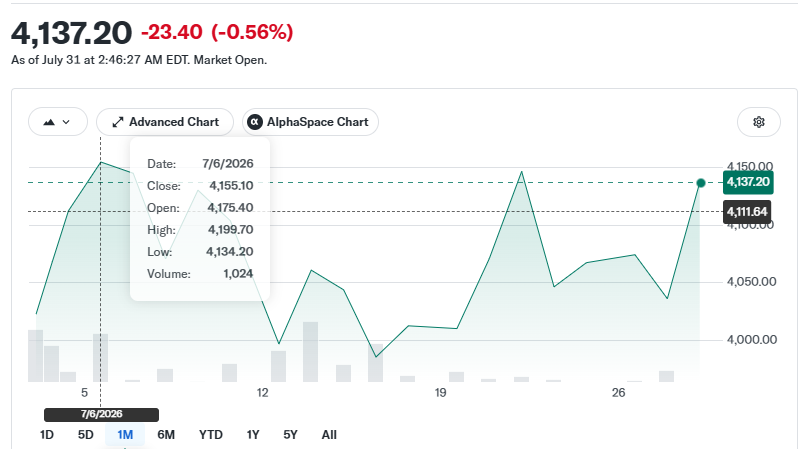Screen dimensions: 802x449
Task: Select the 5D time range
Action: pos(85,435)
